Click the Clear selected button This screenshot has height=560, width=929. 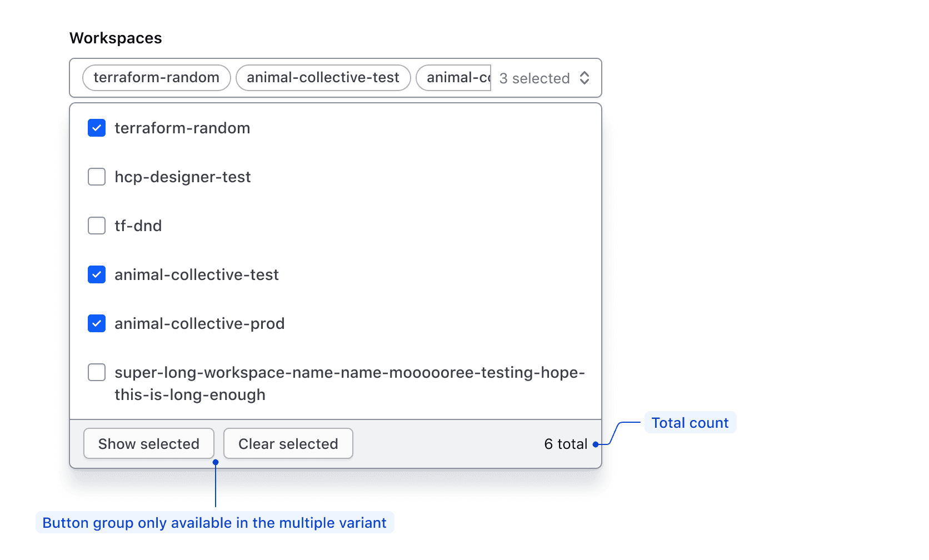288,443
